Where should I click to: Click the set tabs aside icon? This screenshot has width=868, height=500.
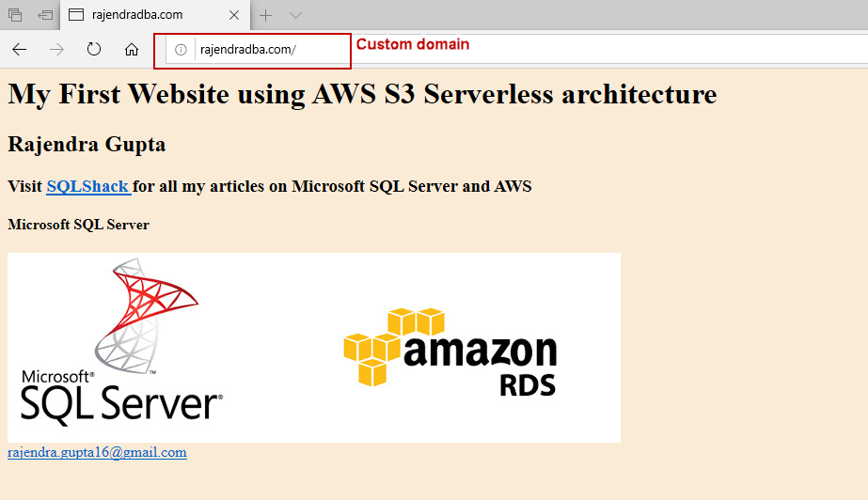point(45,15)
